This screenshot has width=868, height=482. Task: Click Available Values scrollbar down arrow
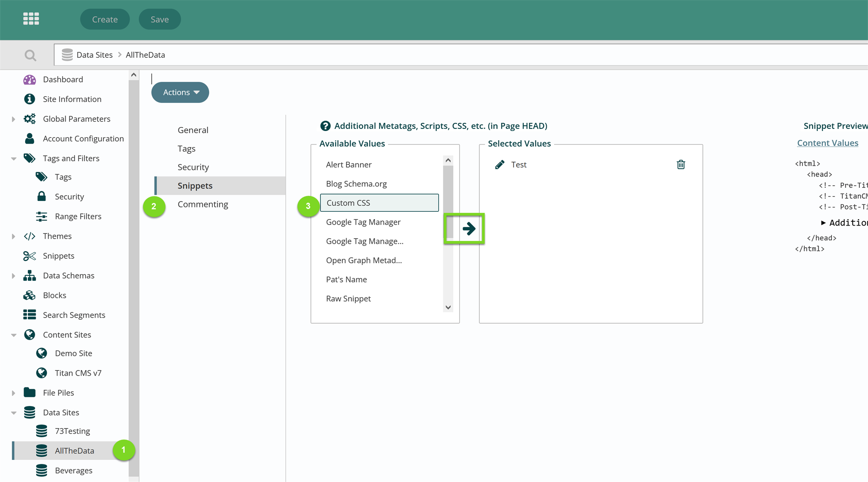click(x=448, y=307)
